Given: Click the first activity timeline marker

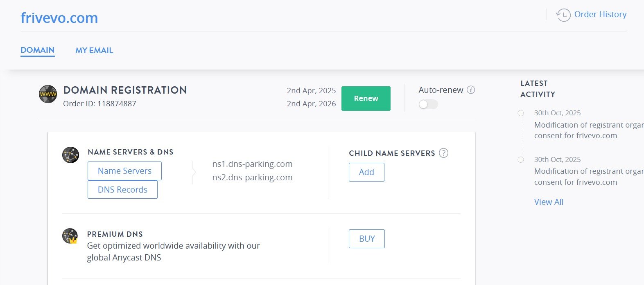Looking at the screenshot, I should (x=521, y=113).
